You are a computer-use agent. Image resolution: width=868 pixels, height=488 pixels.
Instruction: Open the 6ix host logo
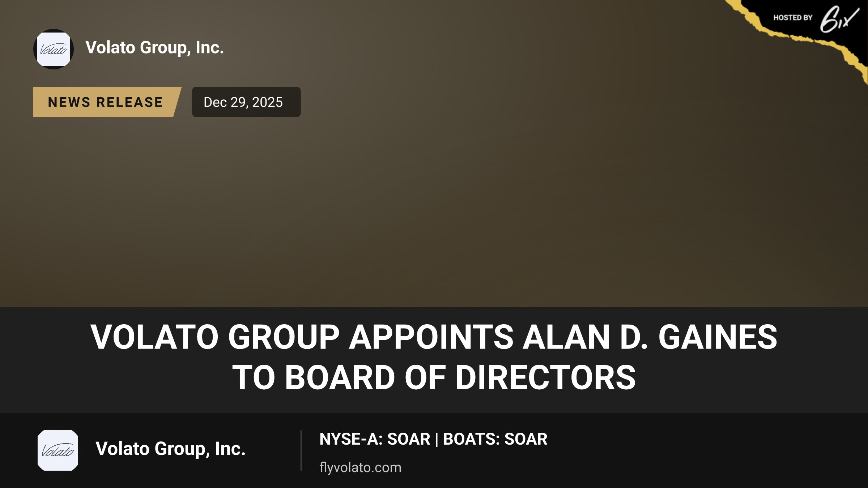point(839,19)
